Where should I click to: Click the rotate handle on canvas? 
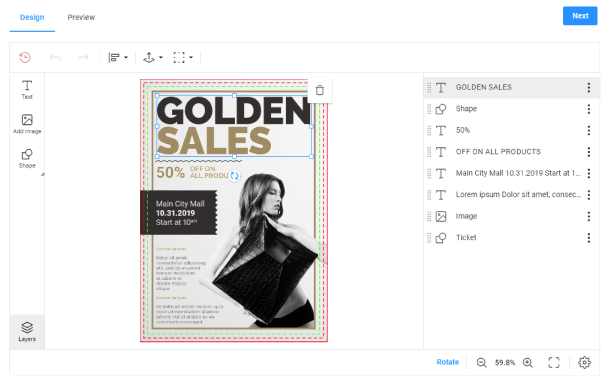[x=234, y=176]
